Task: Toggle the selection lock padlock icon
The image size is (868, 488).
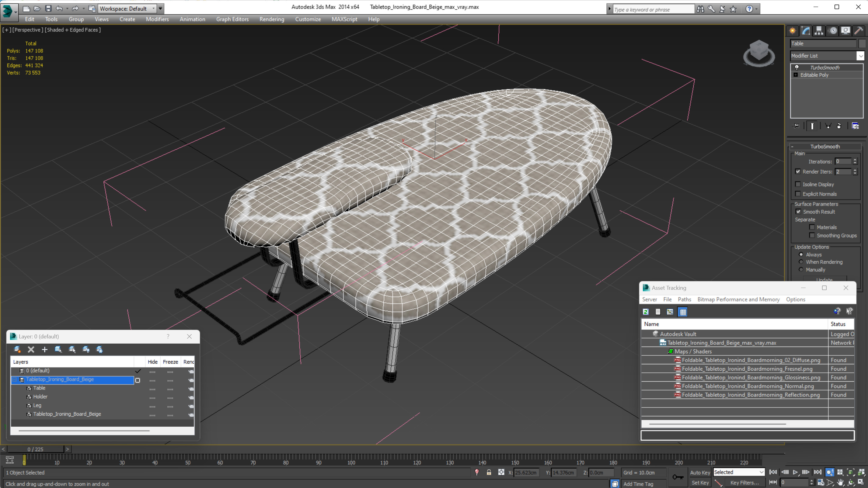Action: (x=489, y=472)
